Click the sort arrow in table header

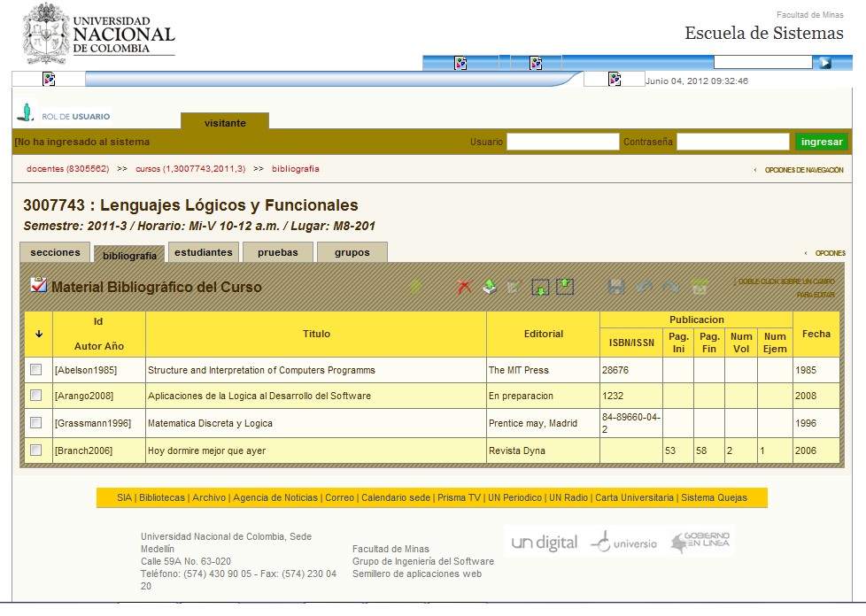[38, 334]
